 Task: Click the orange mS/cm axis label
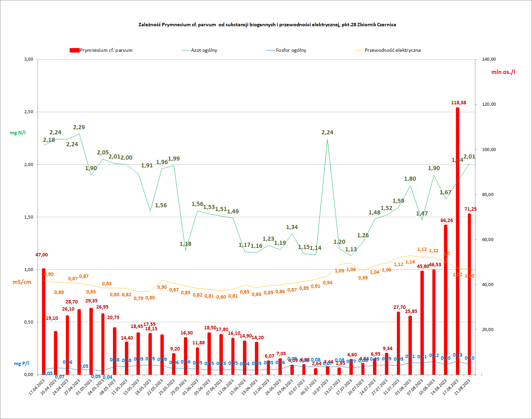click(22, 282)
